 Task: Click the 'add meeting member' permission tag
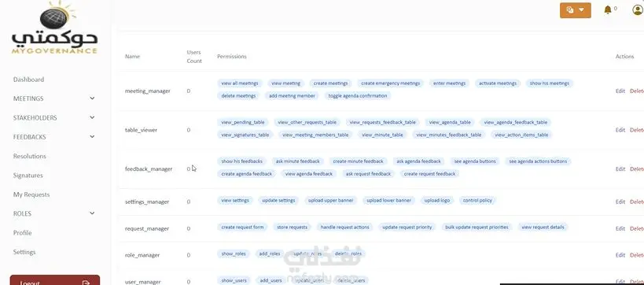[292, 96]
